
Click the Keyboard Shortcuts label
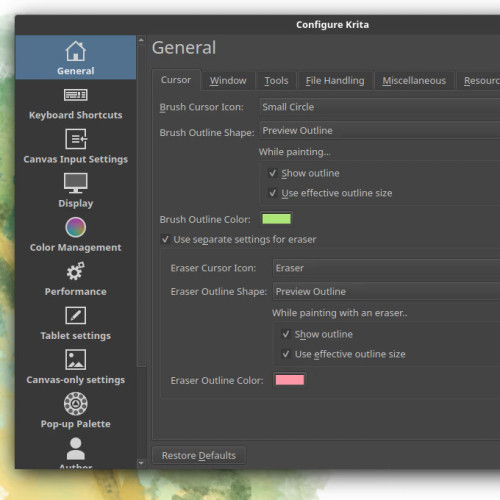tap(76, 115)
